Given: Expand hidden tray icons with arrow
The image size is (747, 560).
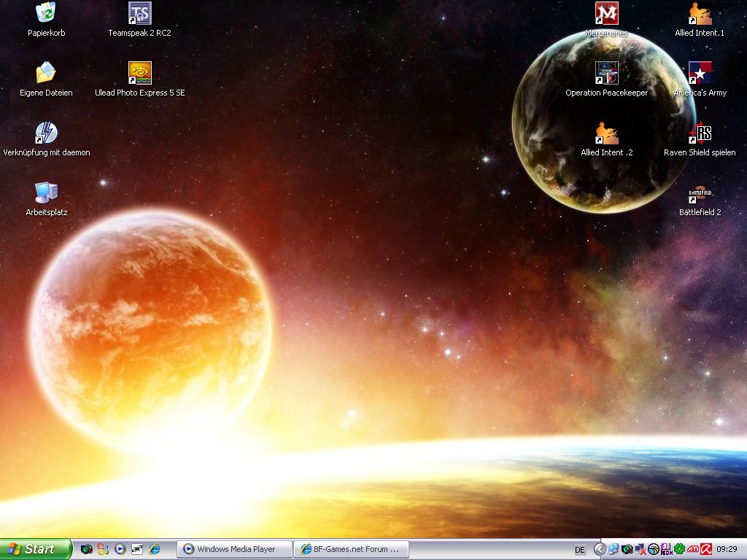Looking at the screenshot, I should point(600,550).
